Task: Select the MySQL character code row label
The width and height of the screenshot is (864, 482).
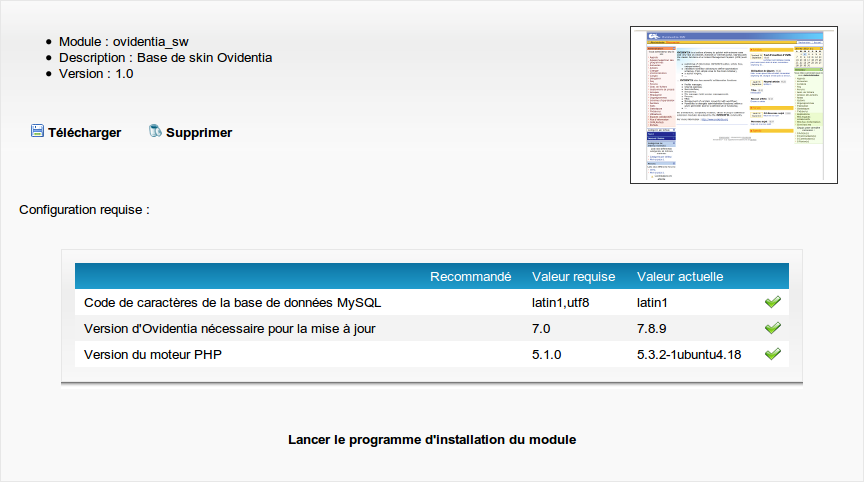Action: pos(232,302)
